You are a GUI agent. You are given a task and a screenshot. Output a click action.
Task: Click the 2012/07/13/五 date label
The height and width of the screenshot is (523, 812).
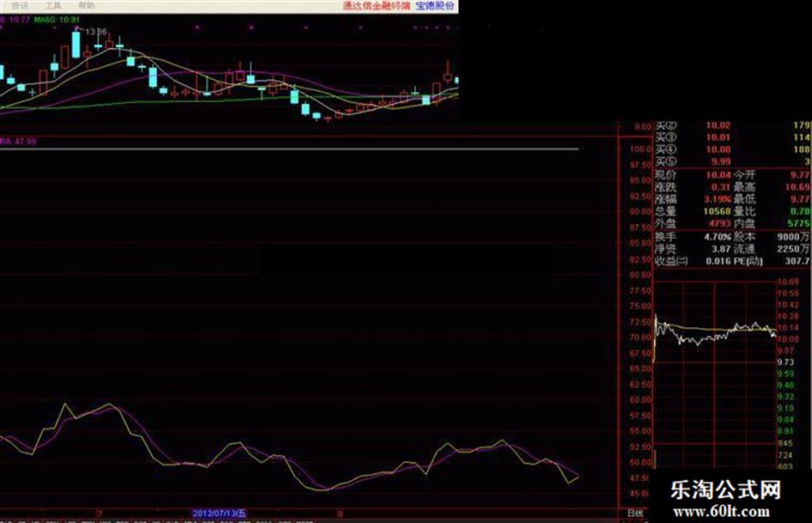[220, 514]
